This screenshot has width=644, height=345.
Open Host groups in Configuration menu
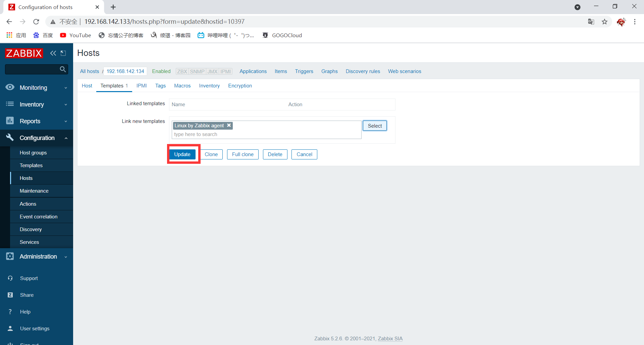pos(42,153)
